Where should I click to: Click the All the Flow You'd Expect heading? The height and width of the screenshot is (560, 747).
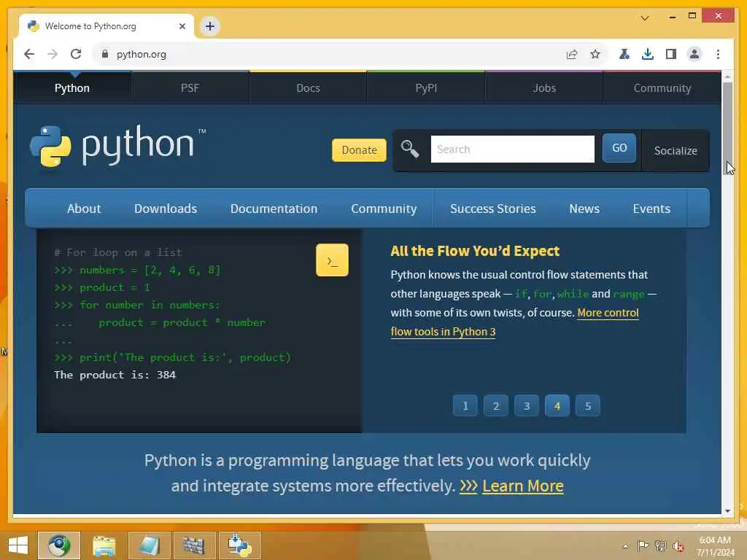475,251
